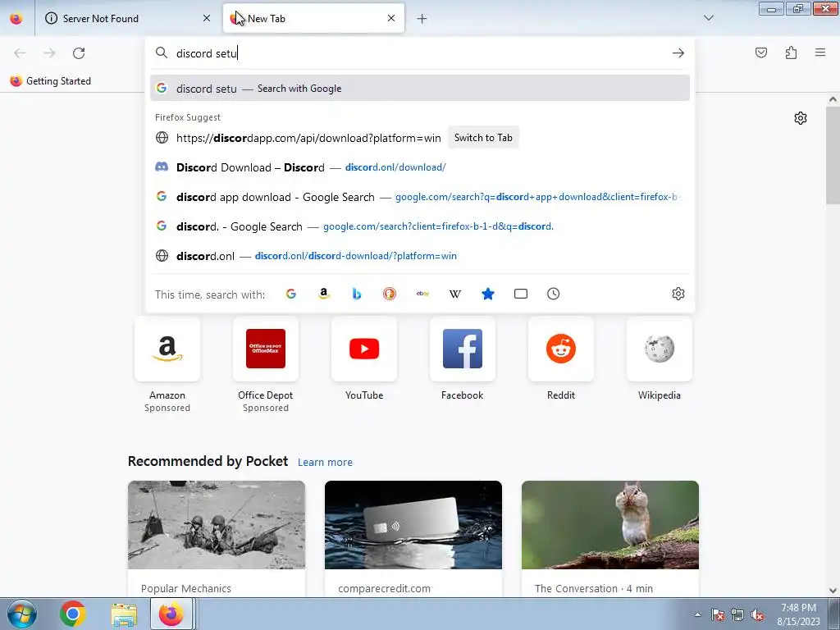Open a new tab with plus button
Viewport: 840px width, 630px height.
422,19
